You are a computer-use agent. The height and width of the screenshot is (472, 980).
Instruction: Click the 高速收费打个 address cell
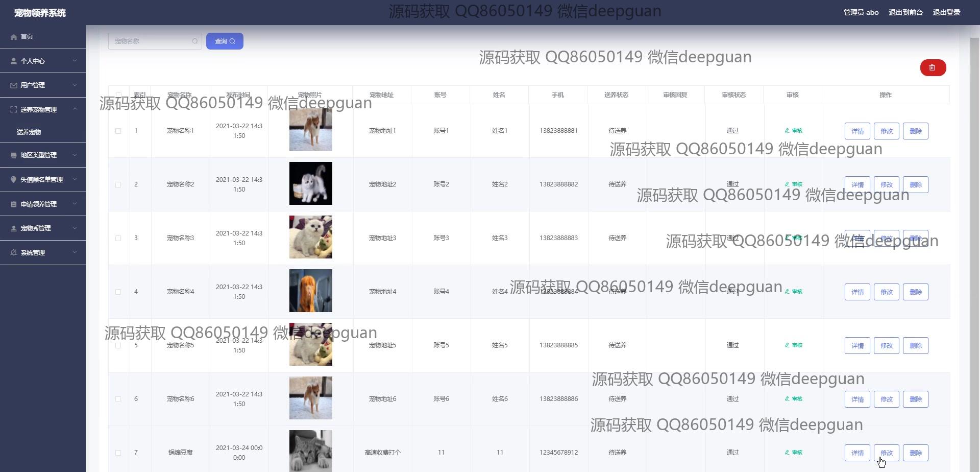pos(383,453)
